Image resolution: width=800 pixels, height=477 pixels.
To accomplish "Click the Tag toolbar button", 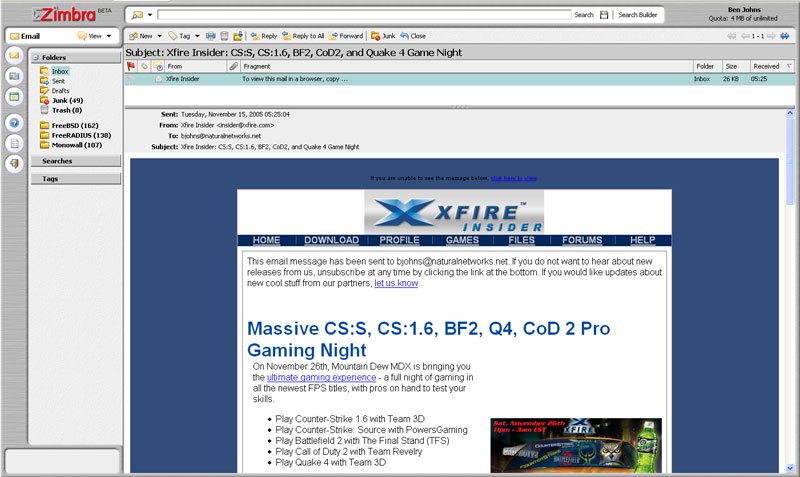I will point(180,36).
